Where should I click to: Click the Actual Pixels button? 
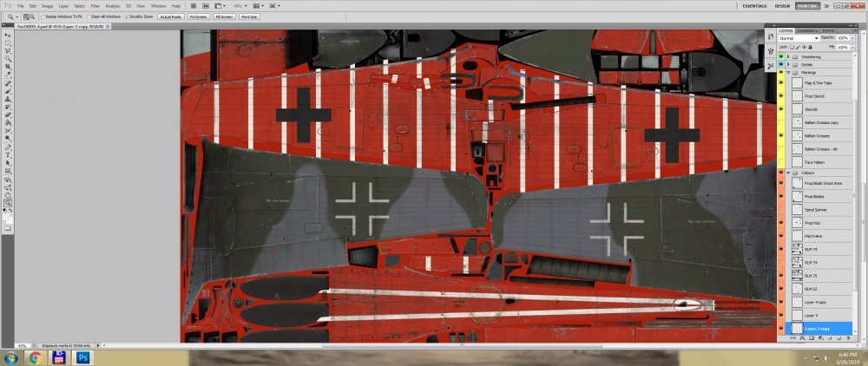tap(170, 16)
